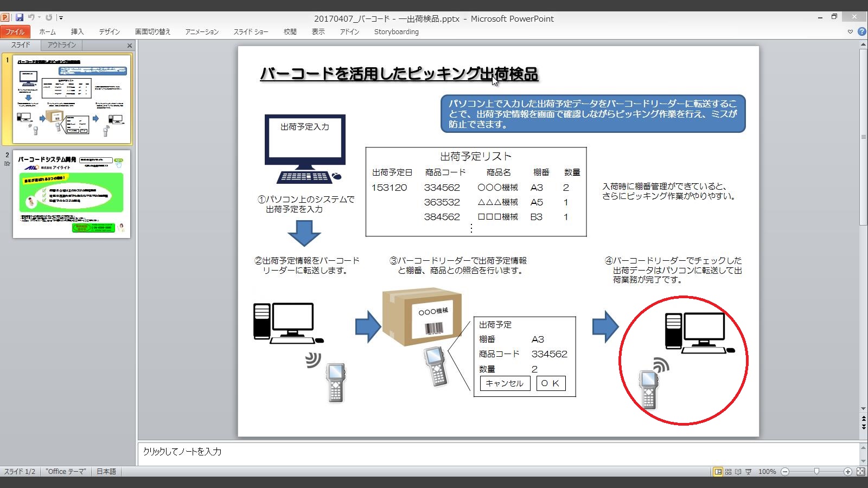Image resolution: width=868 pixels, height=488 pixels.
Task: Click the zoom slider handle
Action: (816, 472)
